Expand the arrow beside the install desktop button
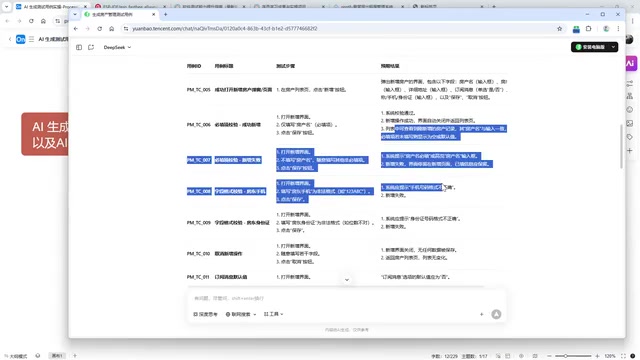This screenshot has width=640, height=360. tap(613, 47)
